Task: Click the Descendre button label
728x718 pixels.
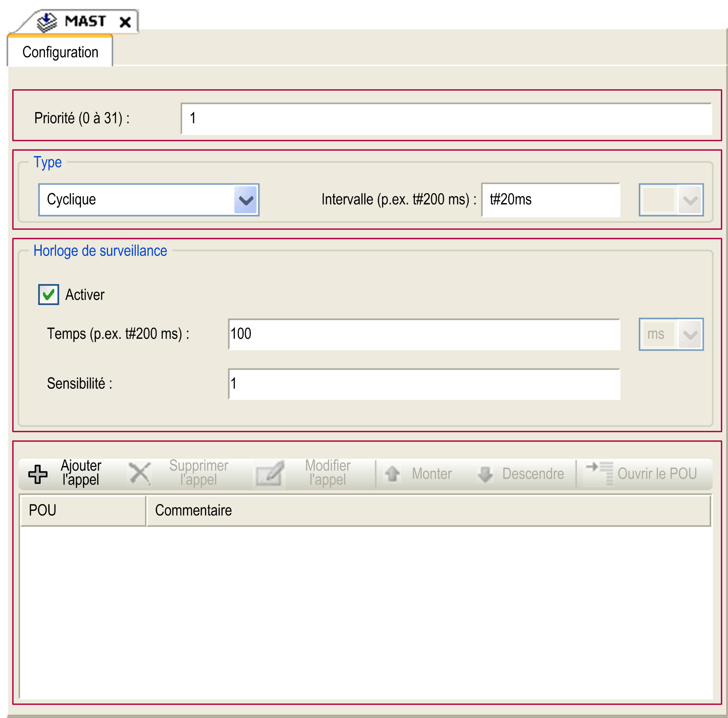Action: pos(533,474)
